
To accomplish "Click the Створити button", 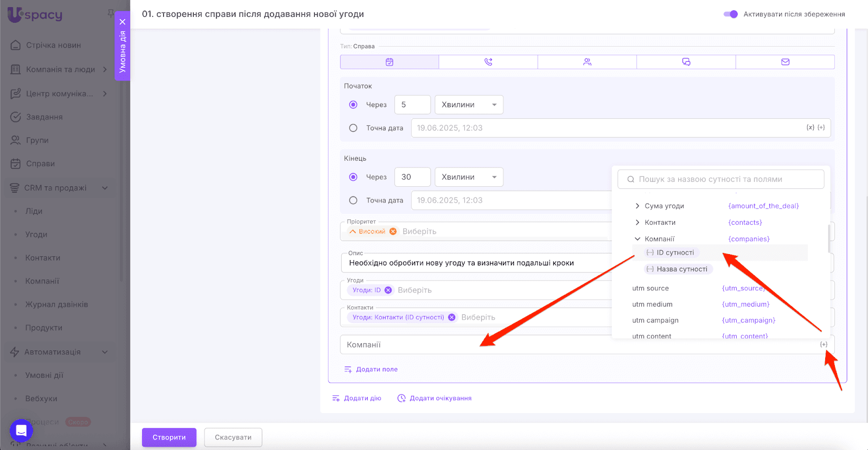I will (x=169, y=438).
